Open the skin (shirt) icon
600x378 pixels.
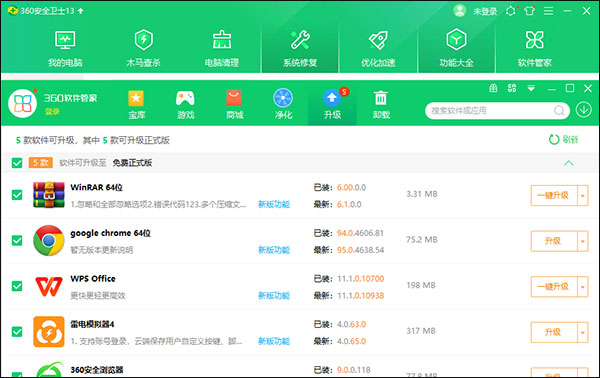[530, 11]
